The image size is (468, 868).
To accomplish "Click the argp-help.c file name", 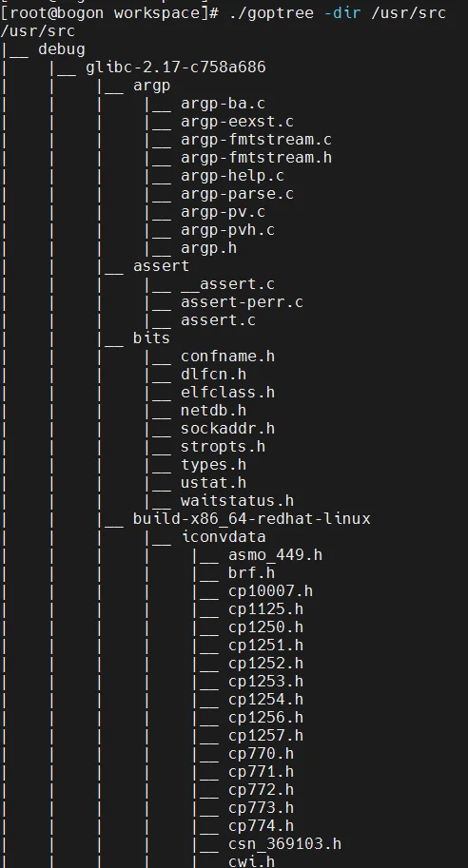I will 232,176.
